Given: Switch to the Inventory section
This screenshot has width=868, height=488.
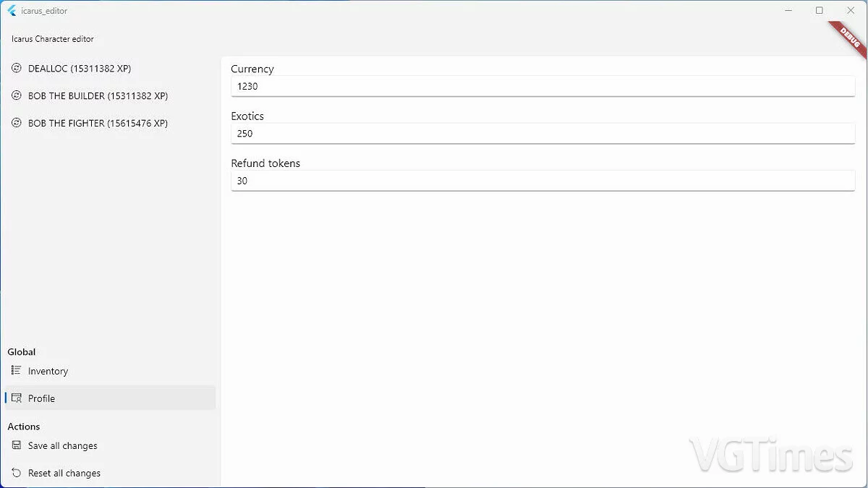Looking at the screenshot, I should point(48,371).
